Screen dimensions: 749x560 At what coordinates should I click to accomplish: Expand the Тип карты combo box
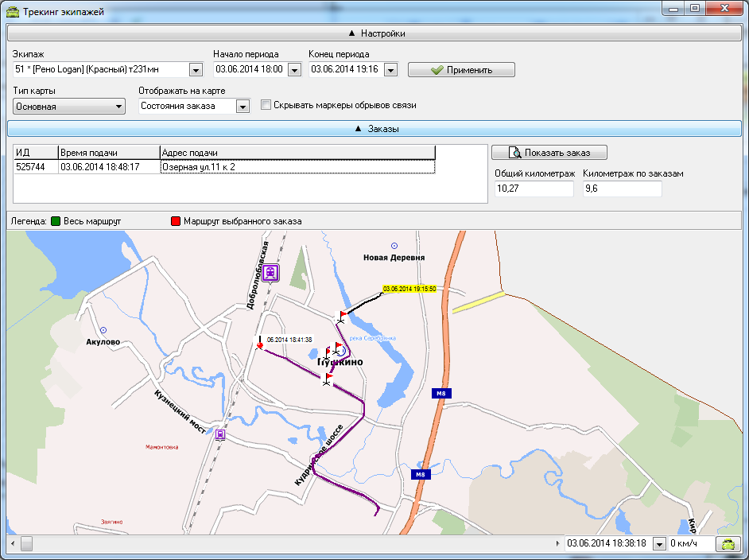pos(69,106)
